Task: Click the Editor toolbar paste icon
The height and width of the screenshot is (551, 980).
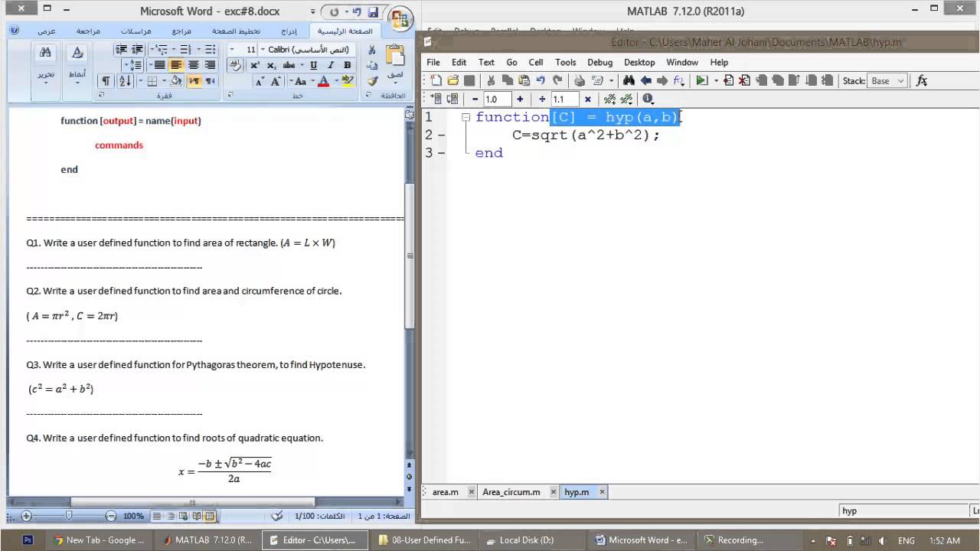Action: [x=524, y=80]
